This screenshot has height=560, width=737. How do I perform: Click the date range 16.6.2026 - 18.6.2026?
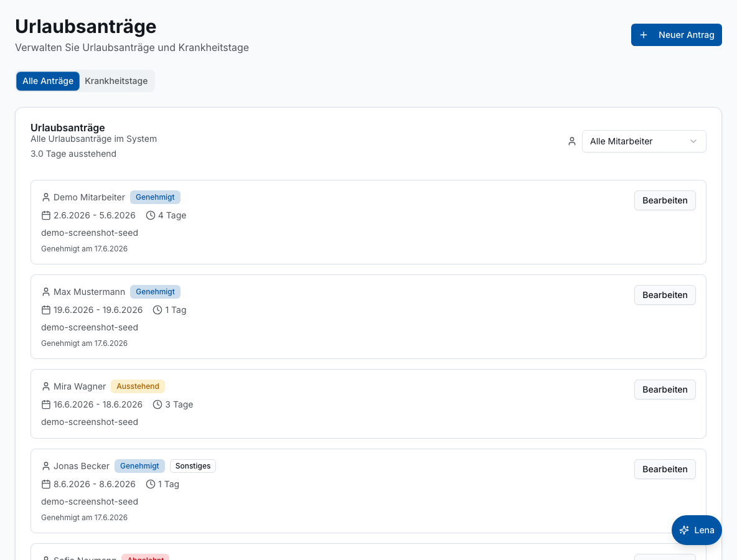[x=98, y=404]
